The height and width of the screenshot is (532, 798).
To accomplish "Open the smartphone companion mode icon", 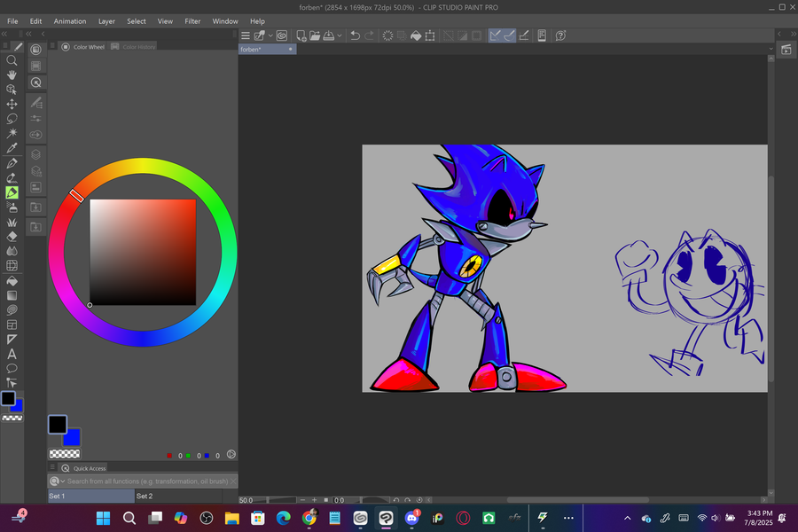I will pyautogui.click(x=542, y=35).
